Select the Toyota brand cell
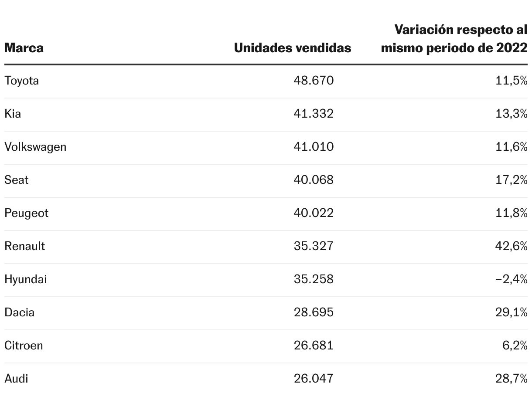The height and width of the screenshot is (400, 532). coord(21,81)
